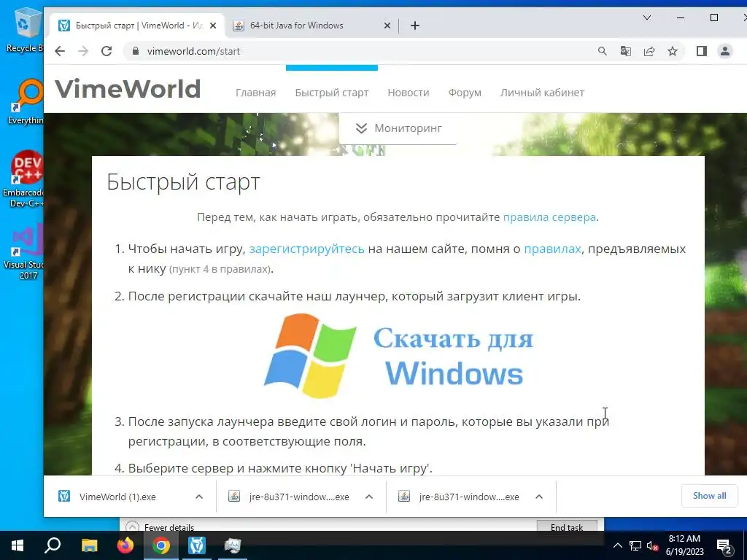Screen dimensions: 747x560
Task: Open the downloaded VimeWorld (1).exe file
Action: point(117,497)
